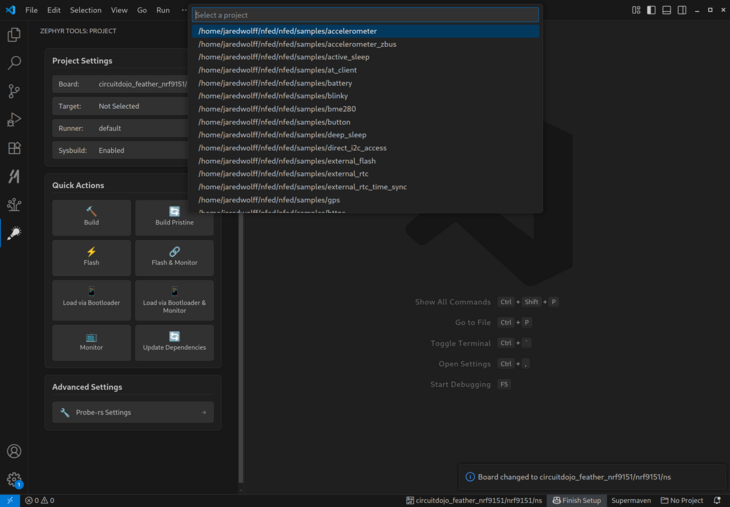Viewport: 730px width, 507px height.
Task: Click the Build quick action
Action: [x=91, y=217]
